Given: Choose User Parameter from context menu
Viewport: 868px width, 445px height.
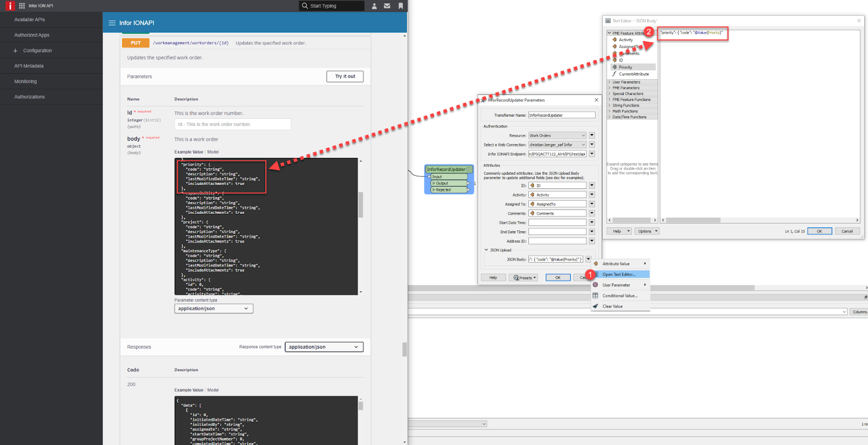Looking at the screenshot, I should pyautogui.click(x=620, y=285).
